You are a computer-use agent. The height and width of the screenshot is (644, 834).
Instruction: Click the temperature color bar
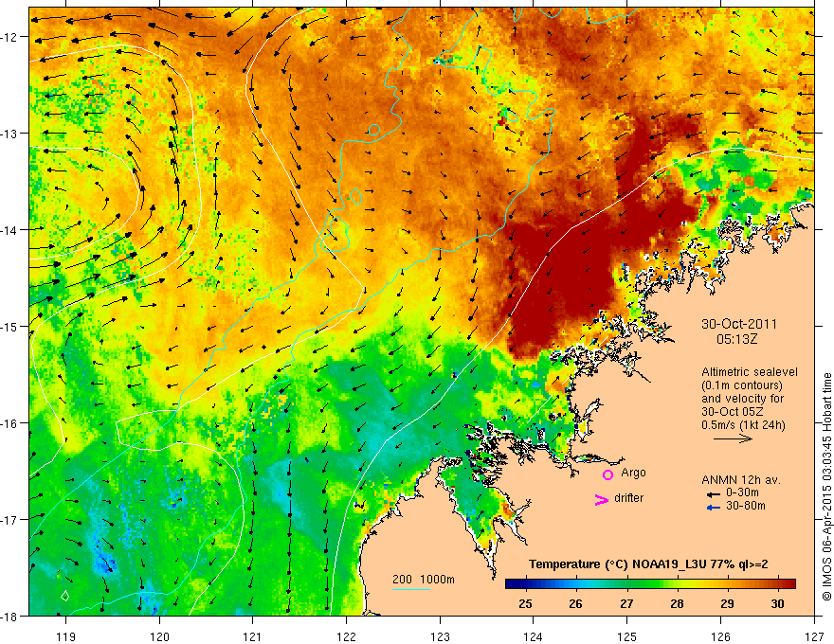pos(650,584)
